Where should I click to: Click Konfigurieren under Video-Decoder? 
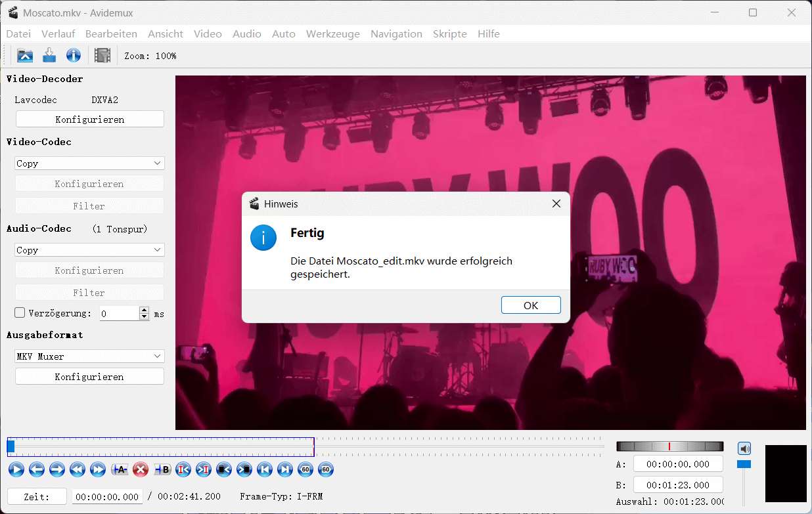(x=89, y=119)
